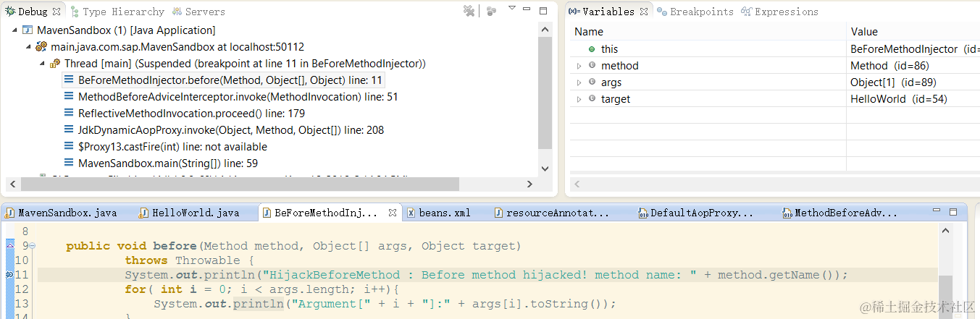
Task: Select the suspended Thread [main] entry
Action: point(245,64)
